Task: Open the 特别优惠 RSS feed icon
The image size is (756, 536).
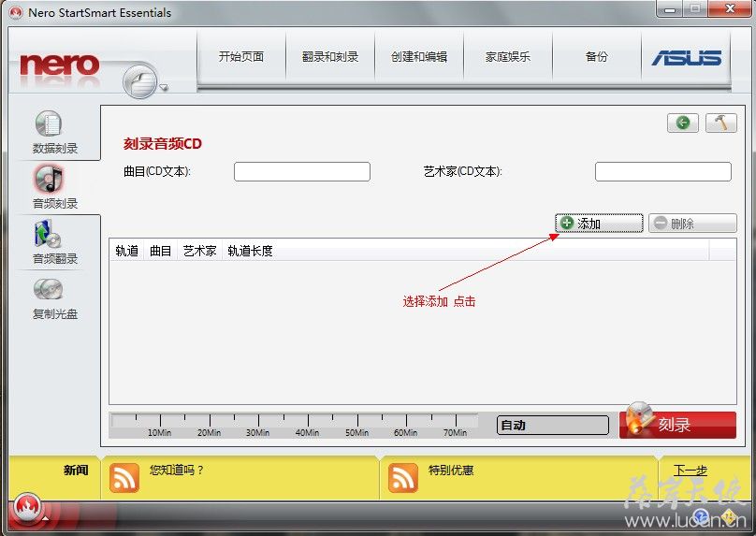Action: tap(403, 478)
